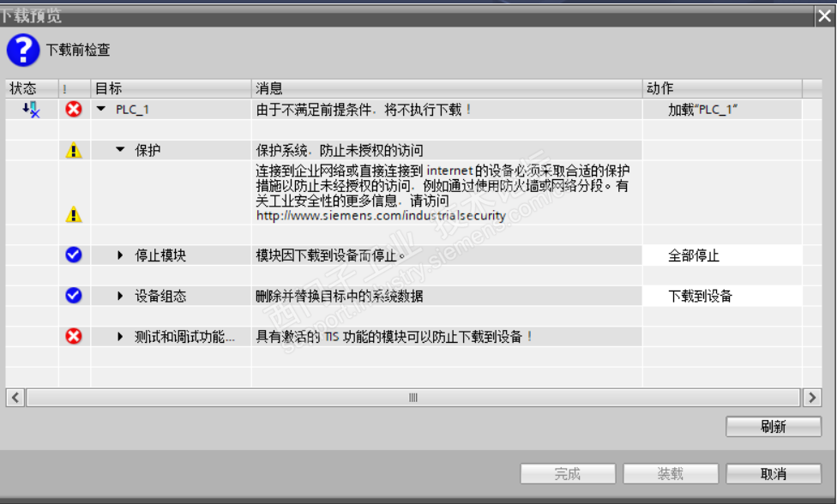The image size is (837, 504).
Task: Open the 下载到设备 action dropdown
Action: click(722, 296)
